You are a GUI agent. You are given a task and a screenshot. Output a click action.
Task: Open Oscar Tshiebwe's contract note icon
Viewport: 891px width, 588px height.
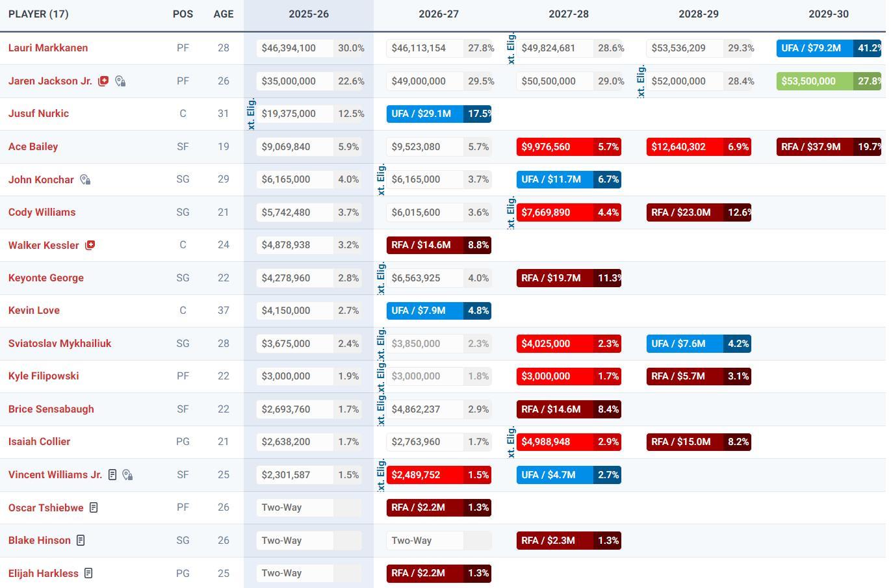coord(94,507)
